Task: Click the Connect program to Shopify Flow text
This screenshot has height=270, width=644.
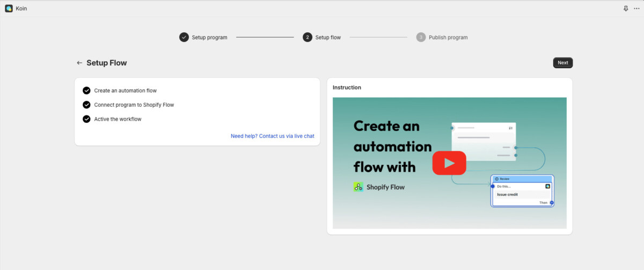Action: [134, 105]
